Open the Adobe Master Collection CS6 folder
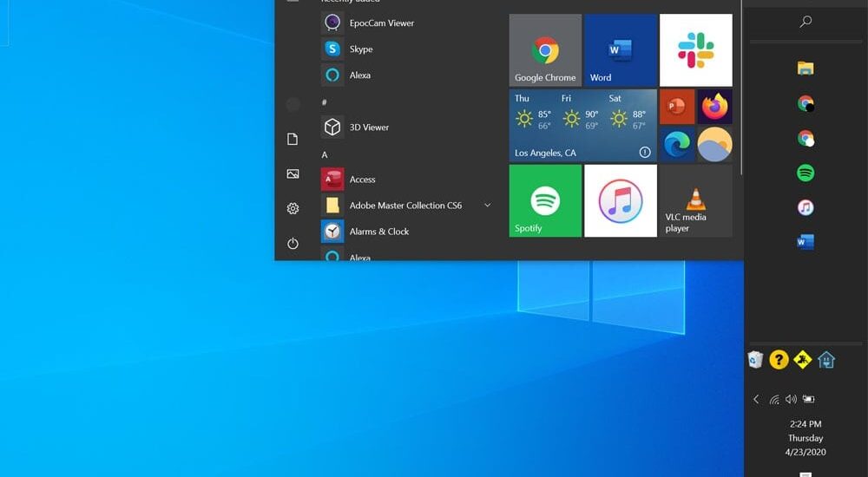Viewport: 868px width, 477px height. click(x=407, y=206)
